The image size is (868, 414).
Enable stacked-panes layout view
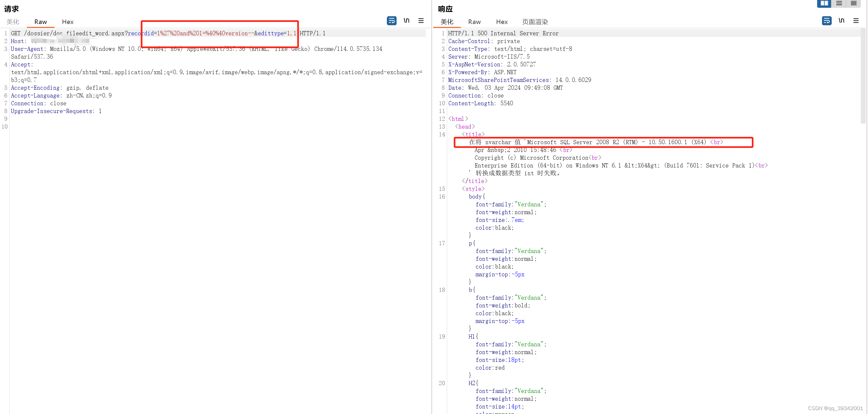click(839, 4)
